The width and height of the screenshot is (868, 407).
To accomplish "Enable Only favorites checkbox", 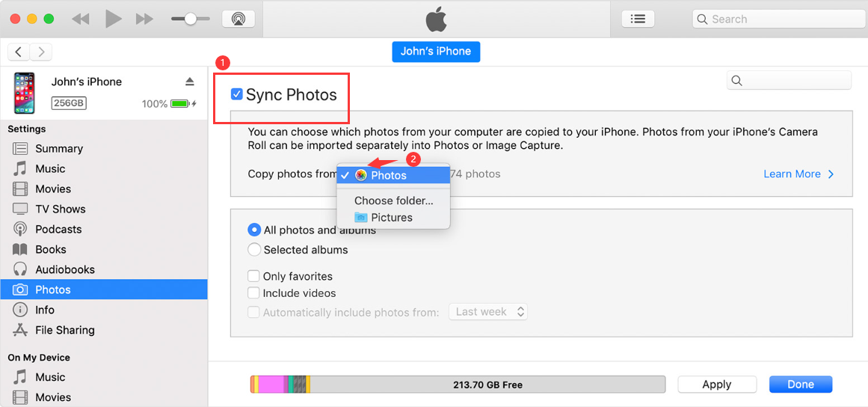I will click(254, 276).
